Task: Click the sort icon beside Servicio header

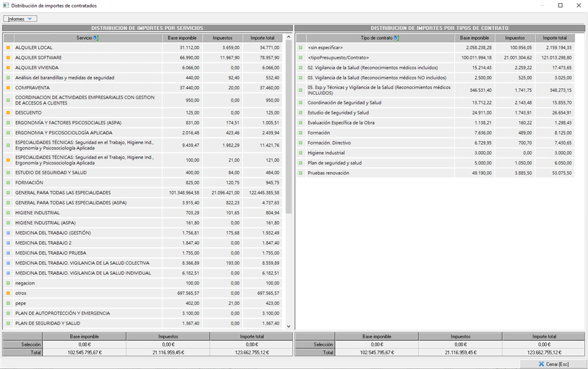Action: [96, 38]
